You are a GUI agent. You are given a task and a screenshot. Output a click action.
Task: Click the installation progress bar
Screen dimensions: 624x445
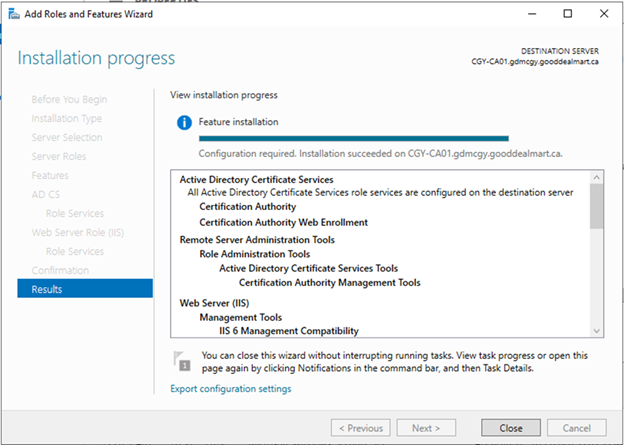point(354,139)
